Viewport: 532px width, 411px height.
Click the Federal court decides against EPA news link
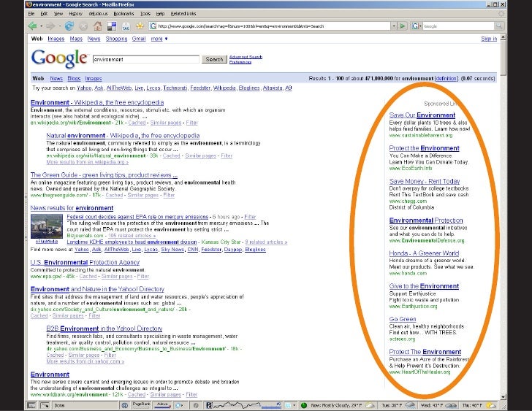pyautogui.click(x=137, y=217)
